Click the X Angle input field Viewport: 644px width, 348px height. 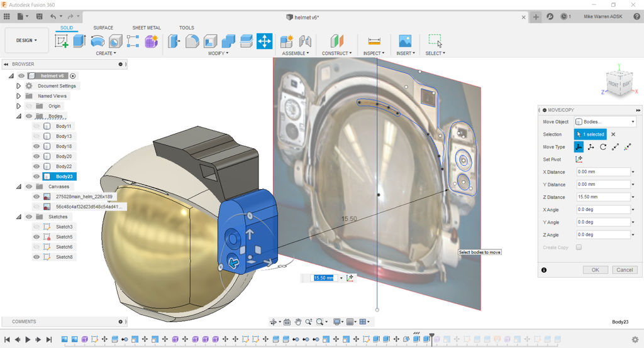pyautogui.click(x=603, y=209)
